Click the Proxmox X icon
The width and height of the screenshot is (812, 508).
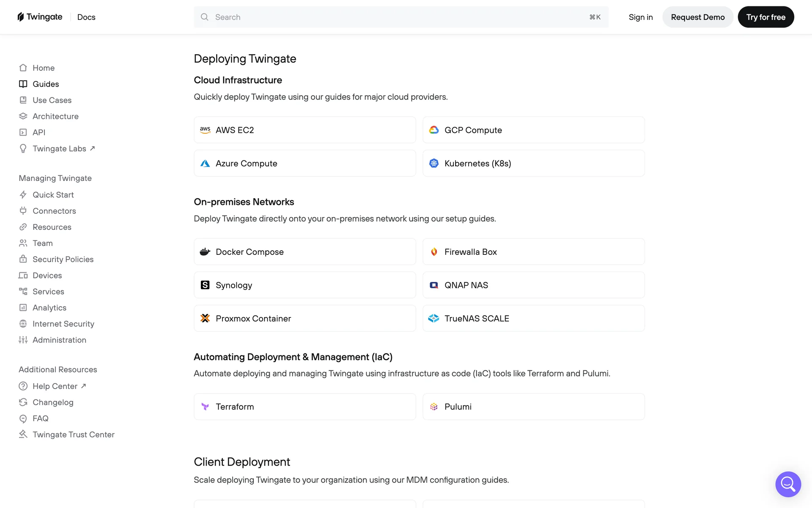(x=205, y=318)
